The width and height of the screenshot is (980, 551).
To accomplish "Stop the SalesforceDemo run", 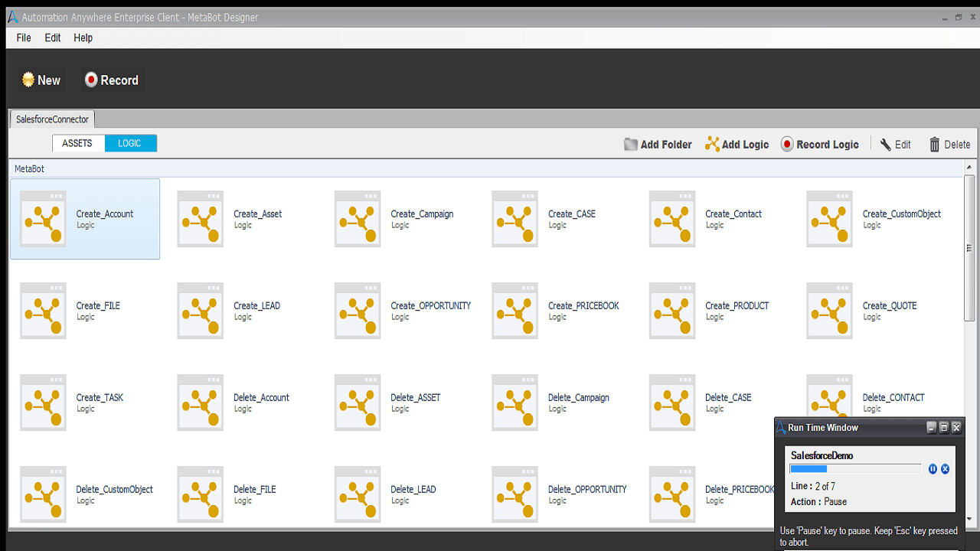I will pos(945,469).
